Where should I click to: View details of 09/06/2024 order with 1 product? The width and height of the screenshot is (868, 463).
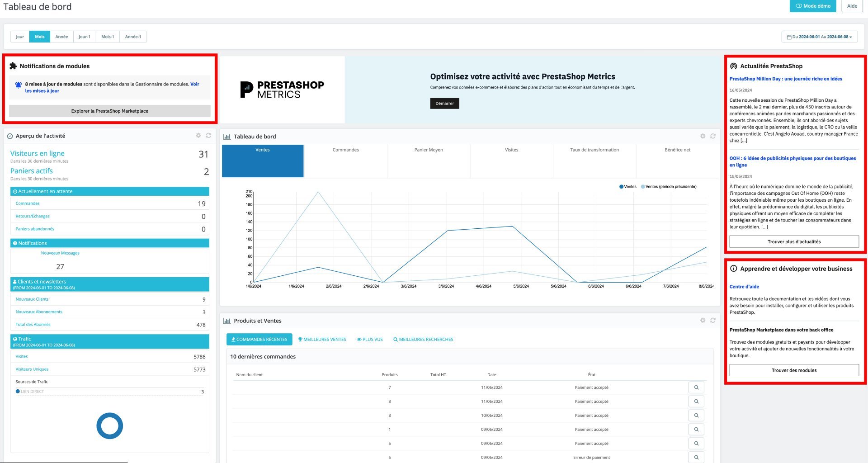(696, 430)
